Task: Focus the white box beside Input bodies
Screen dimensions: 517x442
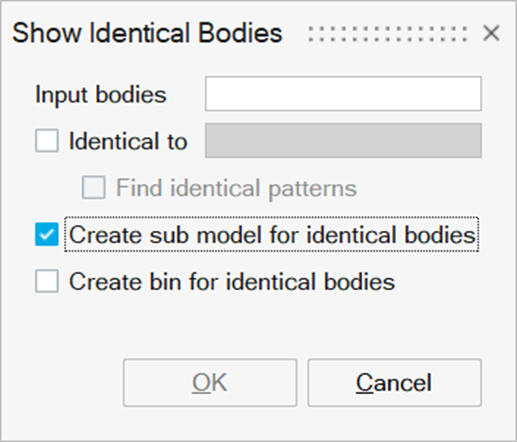Action: pos(343,94)
